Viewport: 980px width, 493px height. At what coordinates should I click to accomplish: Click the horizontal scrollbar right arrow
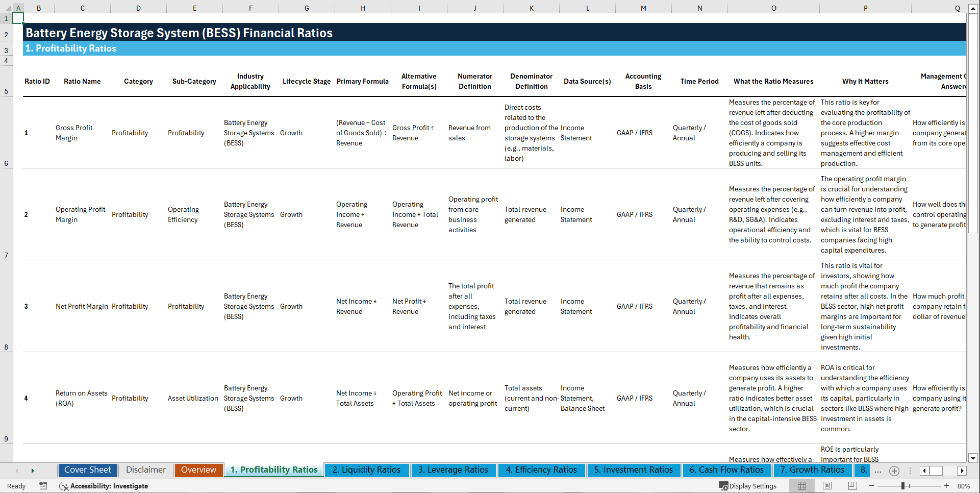[962, 471]
